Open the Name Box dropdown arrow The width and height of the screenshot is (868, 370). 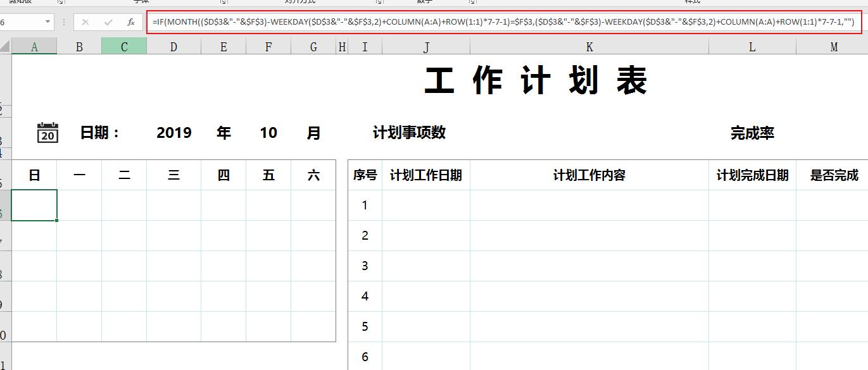[x=48, y=21]
